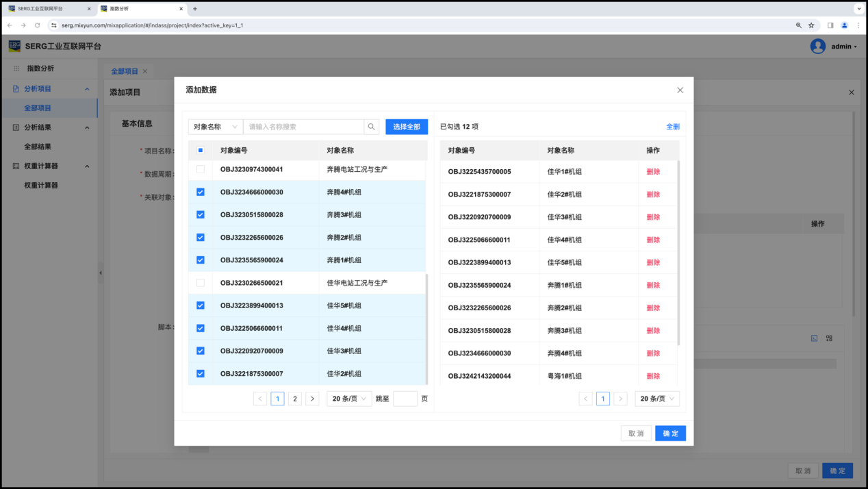Delete 佳华1#机组 from the selected list
Image resolution: width=868 pixels, height=489 pixels.
pyautogui.click(x=653, y=172)
